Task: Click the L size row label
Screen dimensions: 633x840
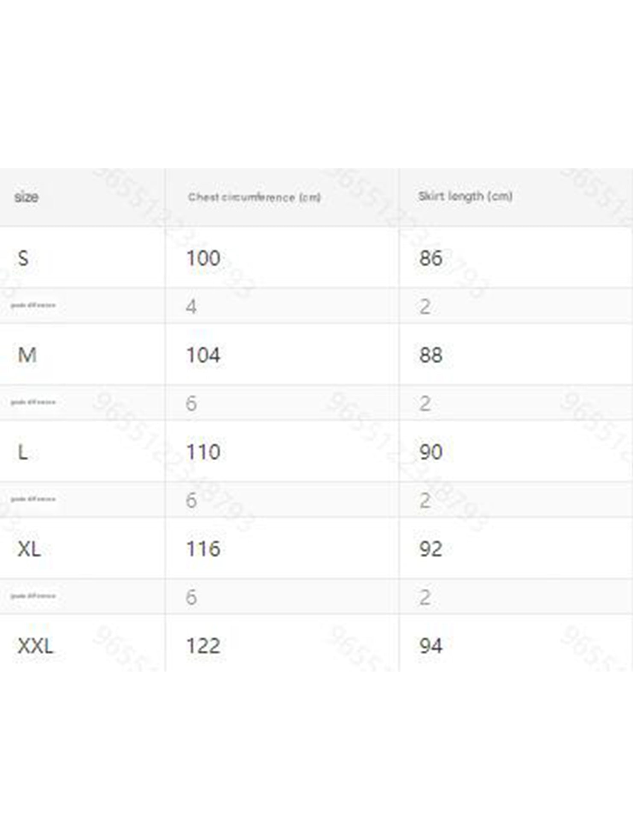Action: [x=23, y=452]
